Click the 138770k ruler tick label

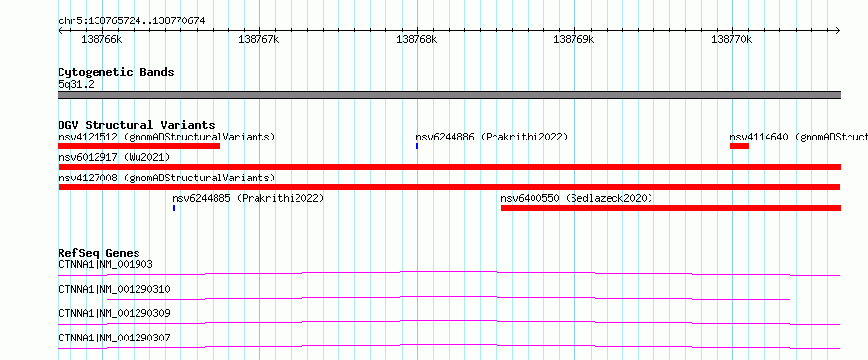coord(731,40)
